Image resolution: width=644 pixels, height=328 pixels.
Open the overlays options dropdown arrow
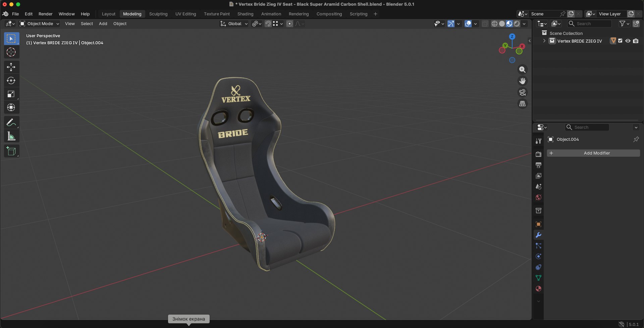(x=475, y=23)
